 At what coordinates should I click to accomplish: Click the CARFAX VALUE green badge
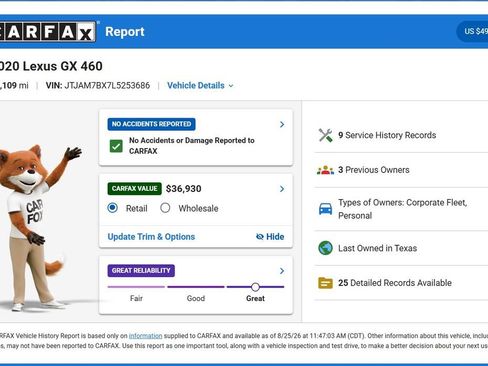tap(134, 189)
